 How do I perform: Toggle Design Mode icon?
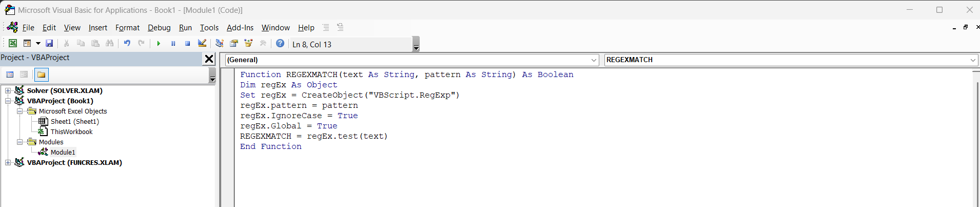[x=202, y=44]
